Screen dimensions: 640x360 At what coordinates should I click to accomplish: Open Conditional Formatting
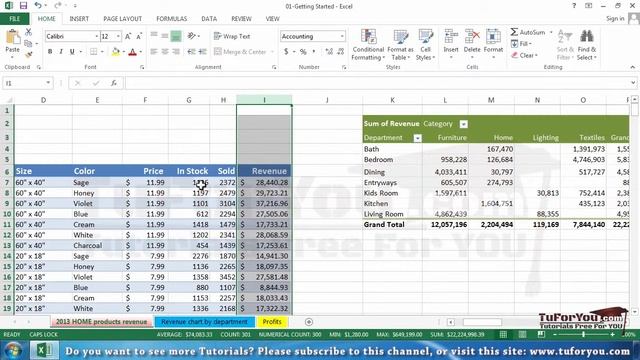(x=368, y=45)
